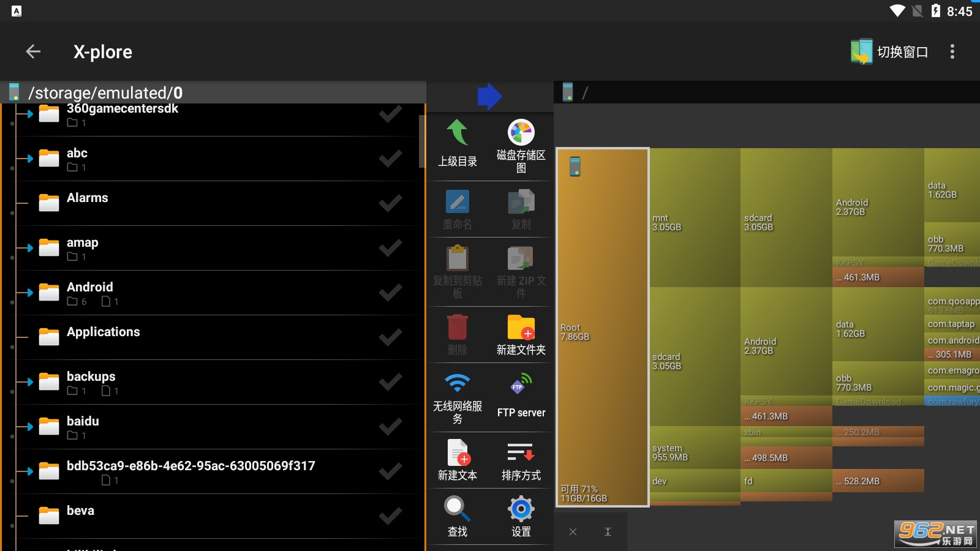Select the Applications folder checkmark
Viewport: 980px width, 551px height.
pyautogui.click(x=390, y=337)
